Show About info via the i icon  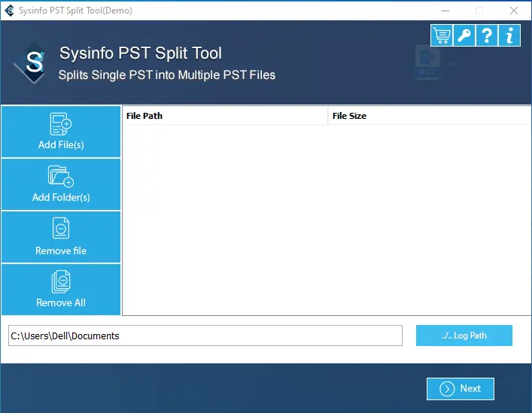tap(509, 35)
